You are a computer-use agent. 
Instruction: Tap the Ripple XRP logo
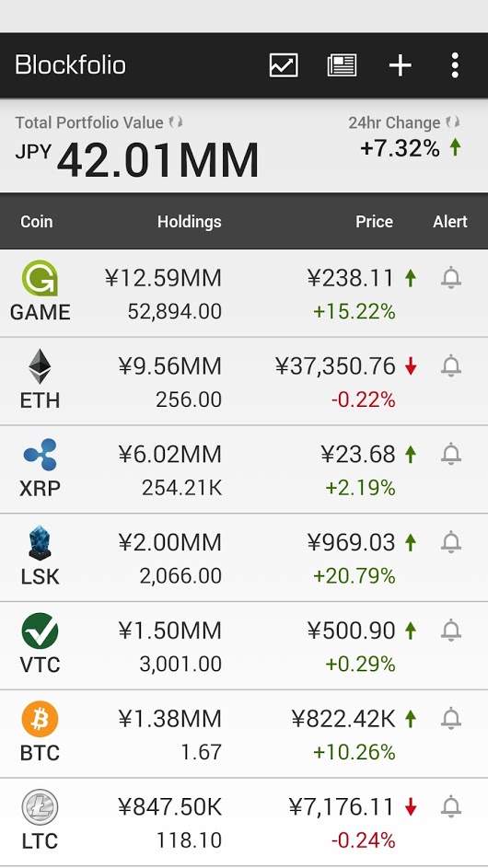click(40, 455)
